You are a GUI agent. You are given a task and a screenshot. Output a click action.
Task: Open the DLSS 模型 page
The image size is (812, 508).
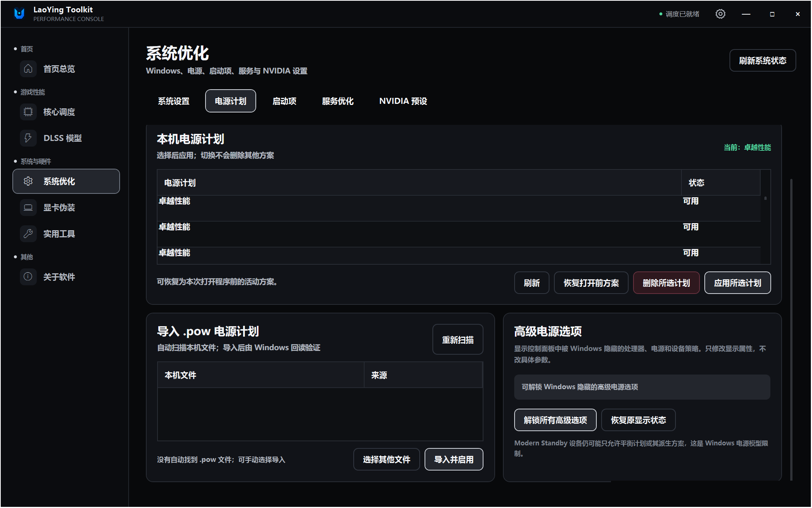[x=66, y=138]
